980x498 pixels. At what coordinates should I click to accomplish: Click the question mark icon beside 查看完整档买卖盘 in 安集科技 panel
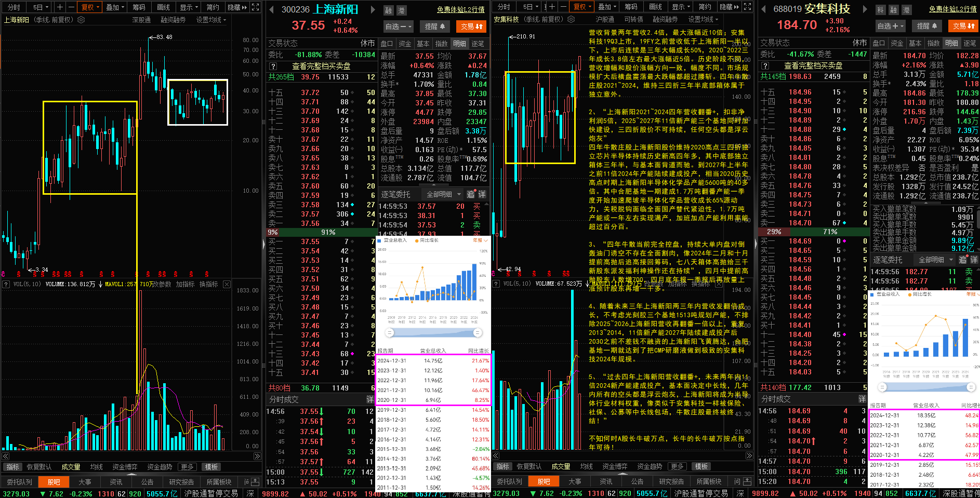(765, 66)
